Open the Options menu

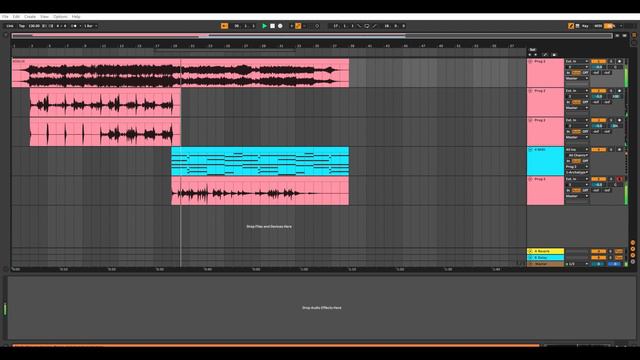(x=60, y=17)
